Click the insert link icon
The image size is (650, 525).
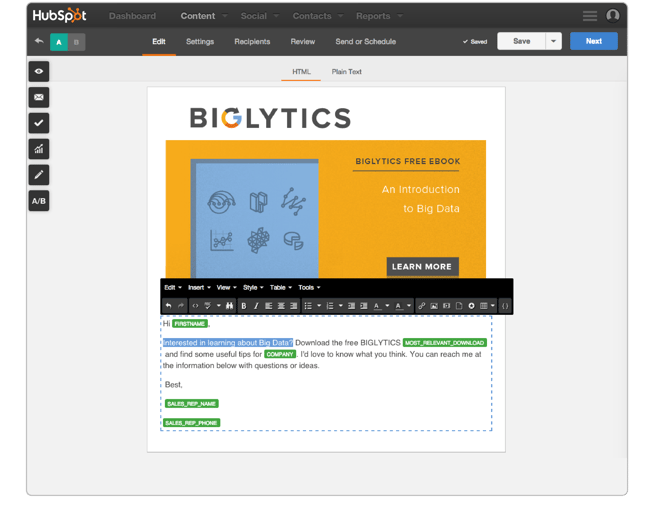point(422,306)
